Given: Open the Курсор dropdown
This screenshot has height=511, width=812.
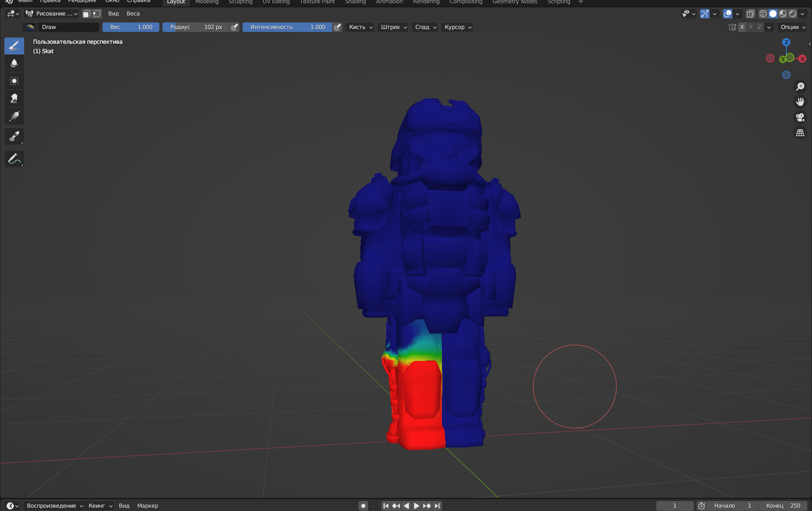Looking at the screenshot, I should tap(458, 27).
